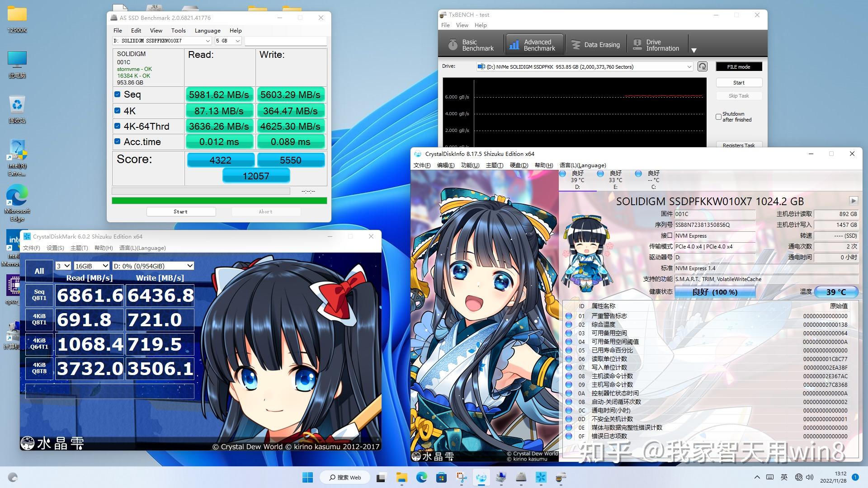Disable the 4K-64Thrd test checkbox

[x=117, y=126]
